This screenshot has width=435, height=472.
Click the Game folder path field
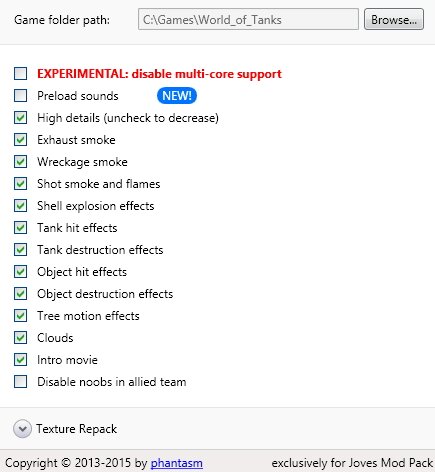pyautogui.click(x=248, y=19)
